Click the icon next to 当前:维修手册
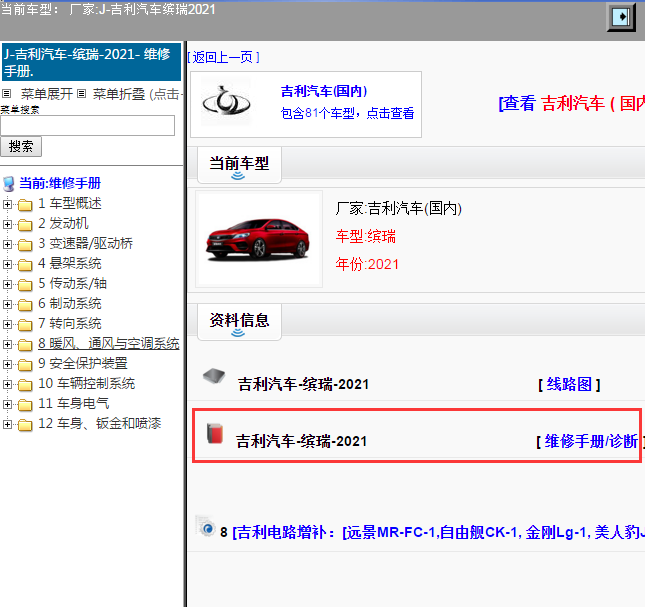 point(9,183)
